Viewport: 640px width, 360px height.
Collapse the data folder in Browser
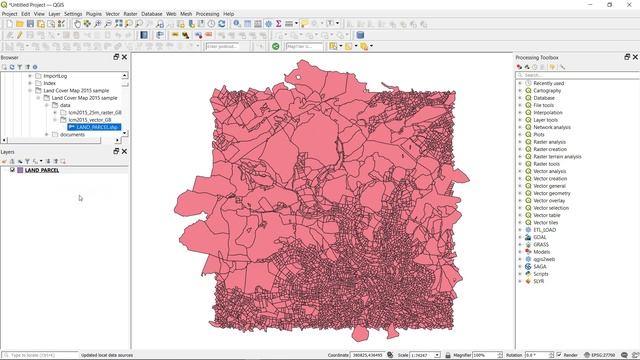[47, 105]
